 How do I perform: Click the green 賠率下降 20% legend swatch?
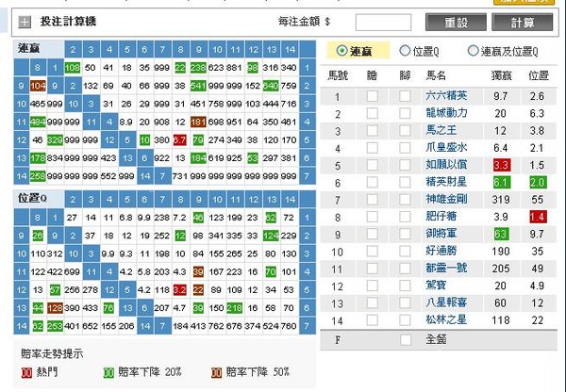[108, 372]
